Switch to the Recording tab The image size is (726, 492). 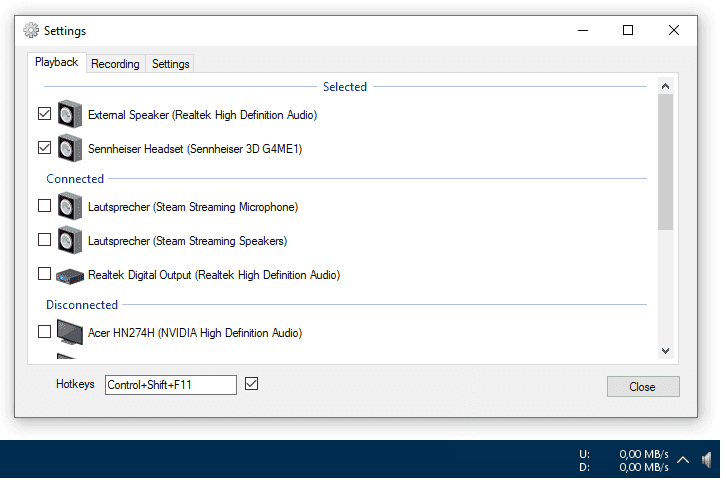[x=115, y=64]
